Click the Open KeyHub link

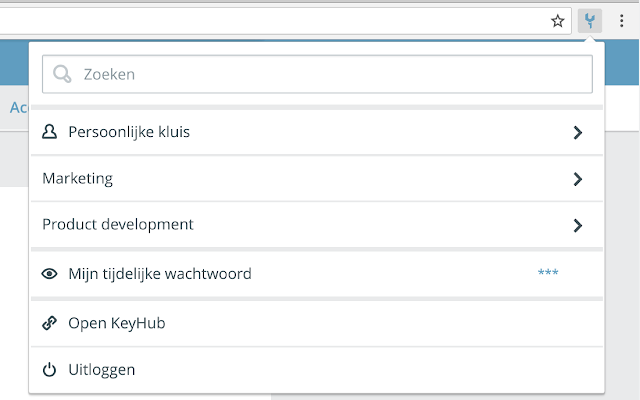[116, 324]
